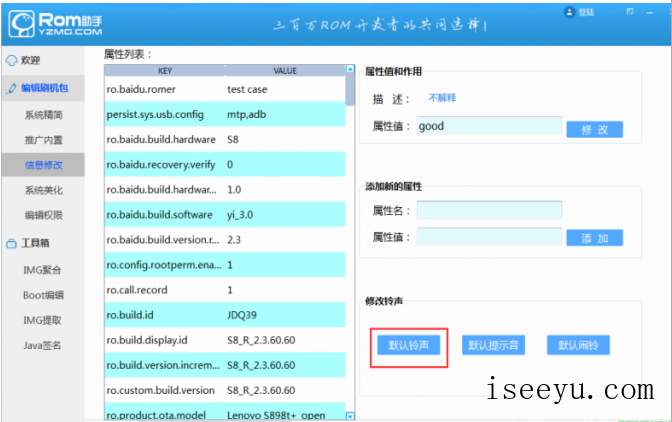Click the property list scroll-up arrow
Image resolution: width=672 pixels, height=422 pixels.
pyautogui.click(x=350, y=69)
